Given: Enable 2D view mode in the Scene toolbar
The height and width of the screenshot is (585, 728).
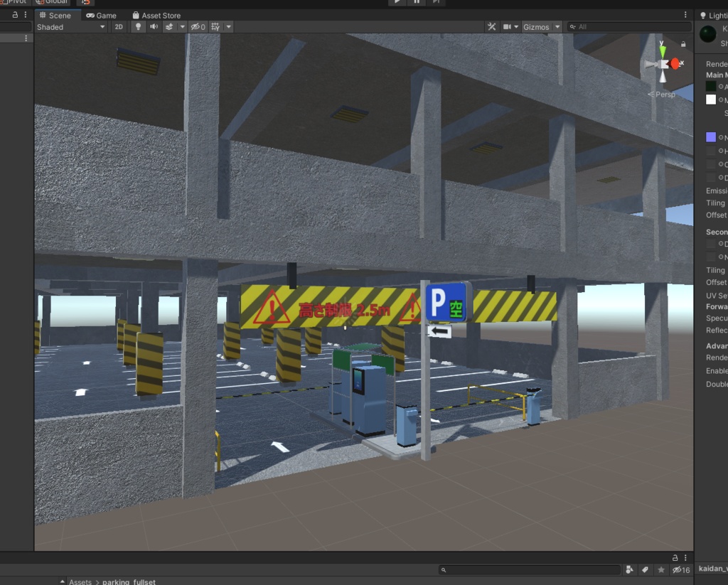Looking at the screenshot, I should click(119, 26).
